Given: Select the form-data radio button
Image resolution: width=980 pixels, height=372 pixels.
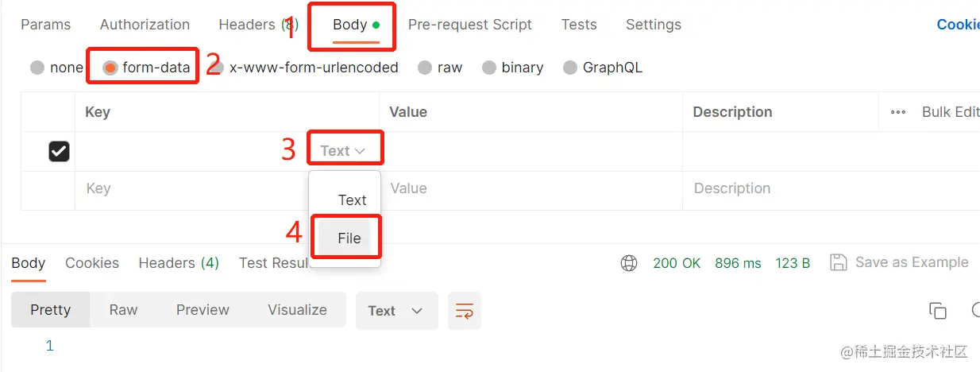Looking at the screenshot, I should tap(110, 68).
